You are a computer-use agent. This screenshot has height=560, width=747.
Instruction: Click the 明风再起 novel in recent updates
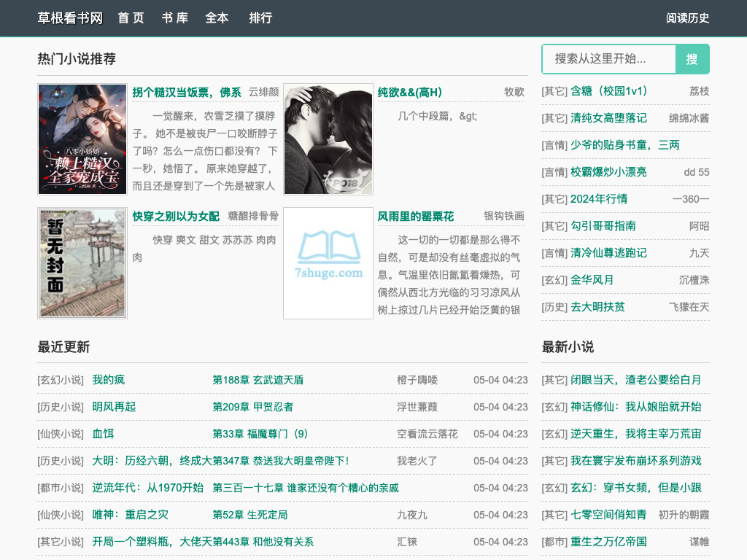[x=114, y=407]
